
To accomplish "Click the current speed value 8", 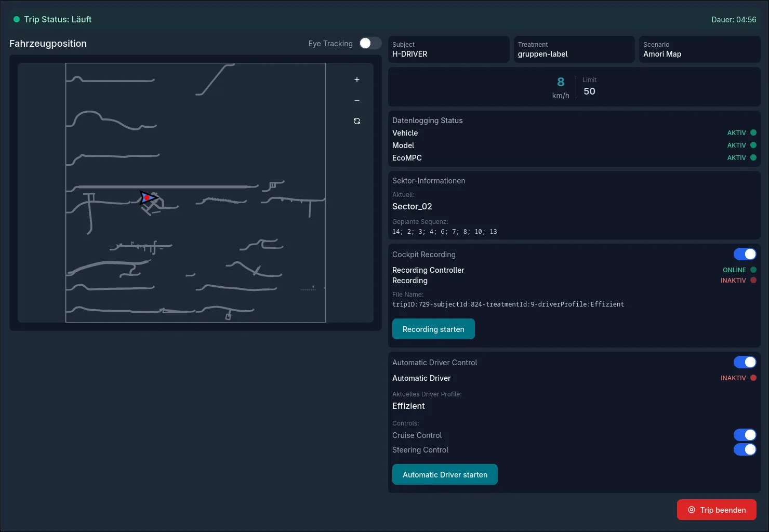I will point(561,82).
